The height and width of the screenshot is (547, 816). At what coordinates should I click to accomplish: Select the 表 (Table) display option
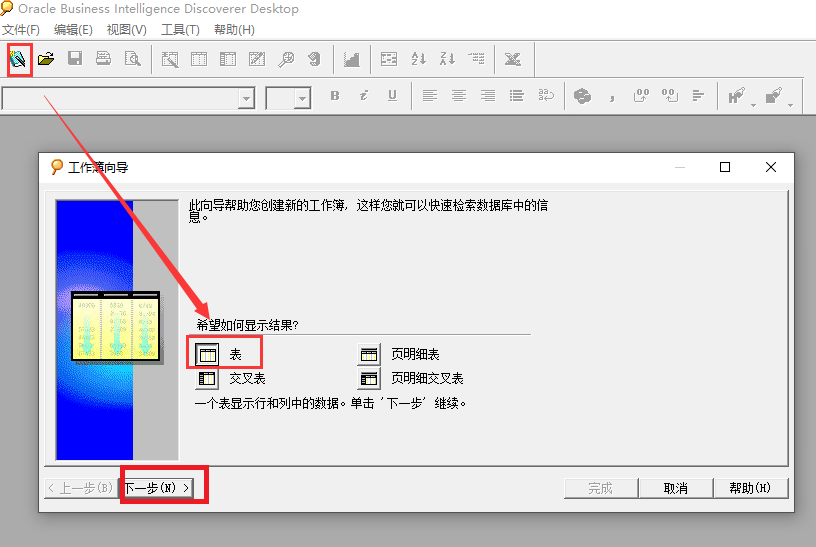(x=207, y=354)
